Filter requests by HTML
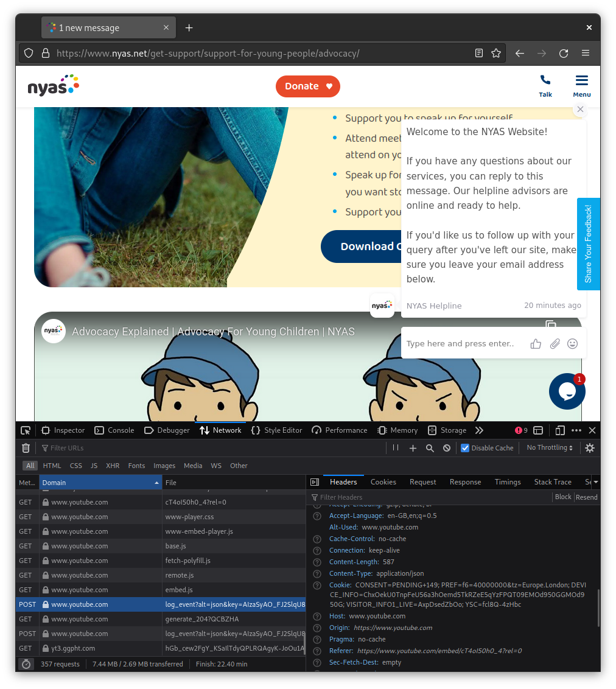 tap(52, 466)
